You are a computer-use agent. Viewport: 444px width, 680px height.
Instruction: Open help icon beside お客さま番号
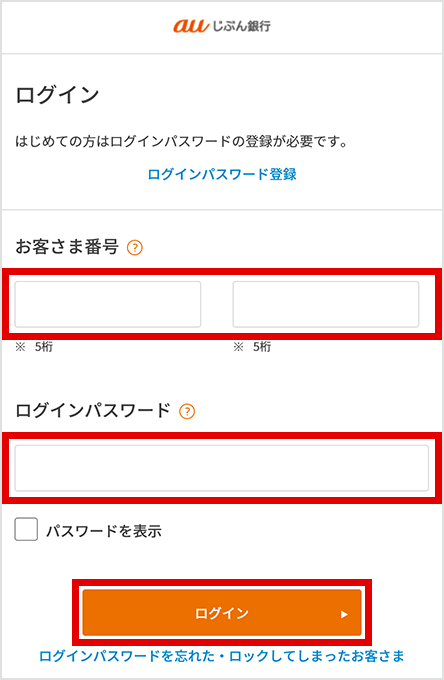(135, 248)
